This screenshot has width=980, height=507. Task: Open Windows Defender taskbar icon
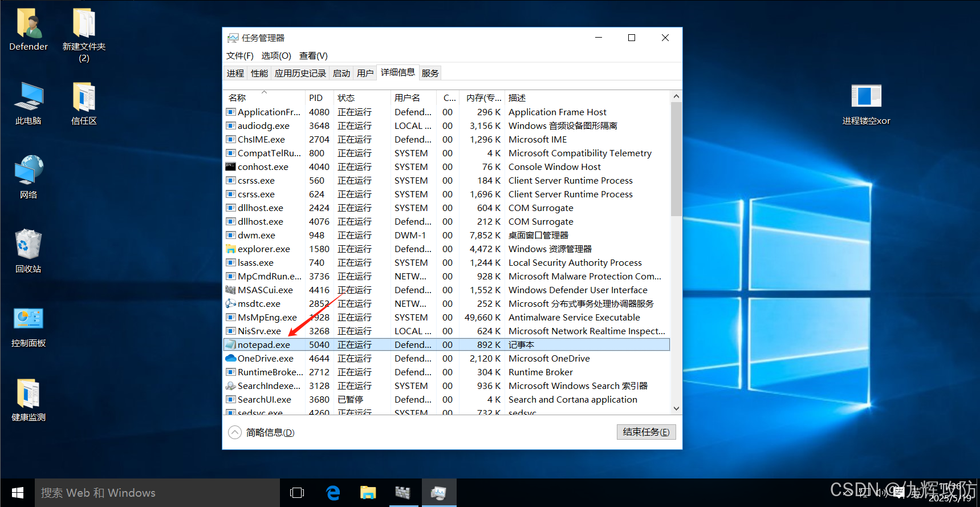(x=403, y=493)
